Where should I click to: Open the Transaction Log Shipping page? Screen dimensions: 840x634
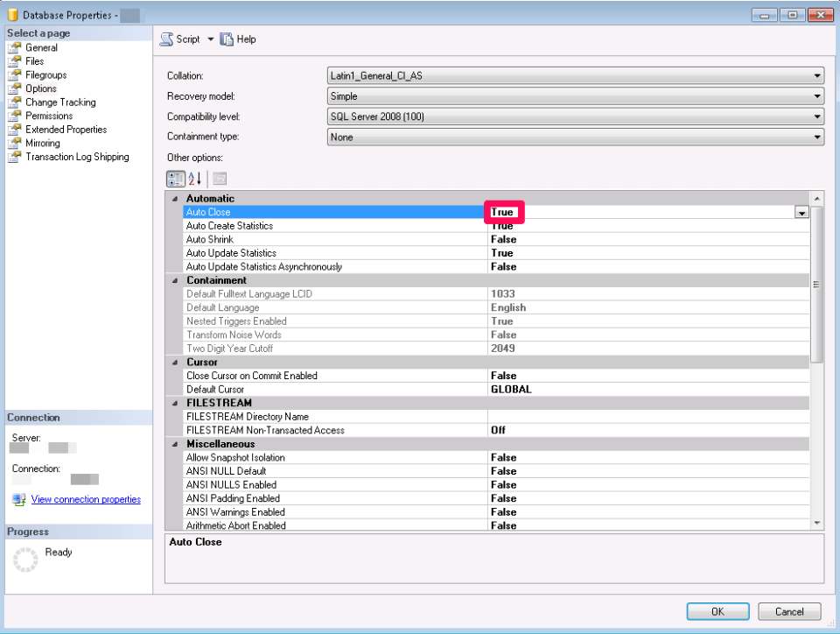[x=76, y=156]
